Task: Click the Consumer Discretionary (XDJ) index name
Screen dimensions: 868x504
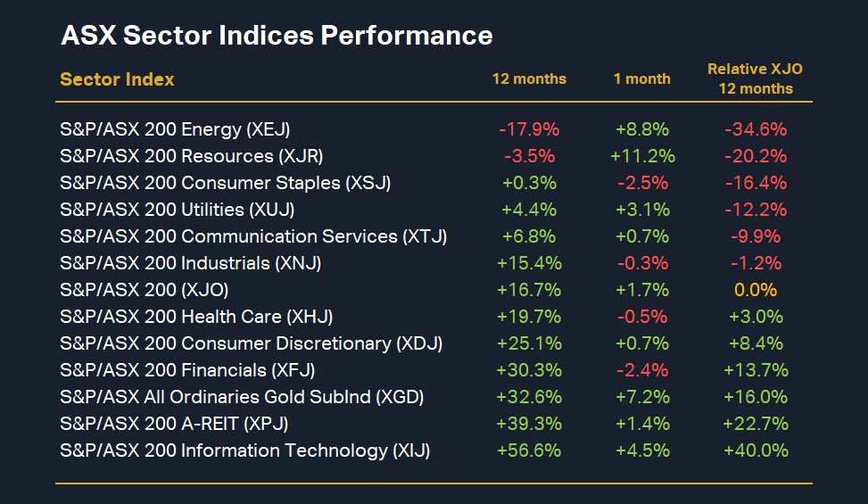Action: tap(251, 343)
